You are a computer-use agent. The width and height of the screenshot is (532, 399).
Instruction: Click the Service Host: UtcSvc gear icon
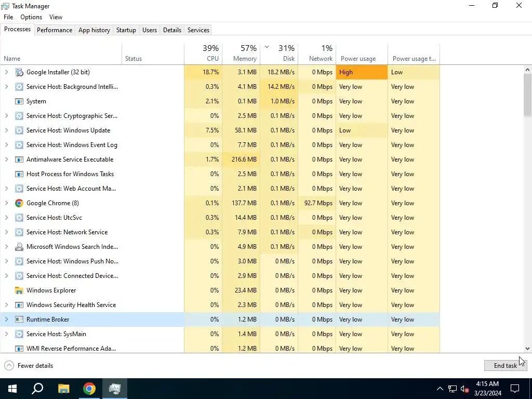[19, 218]
